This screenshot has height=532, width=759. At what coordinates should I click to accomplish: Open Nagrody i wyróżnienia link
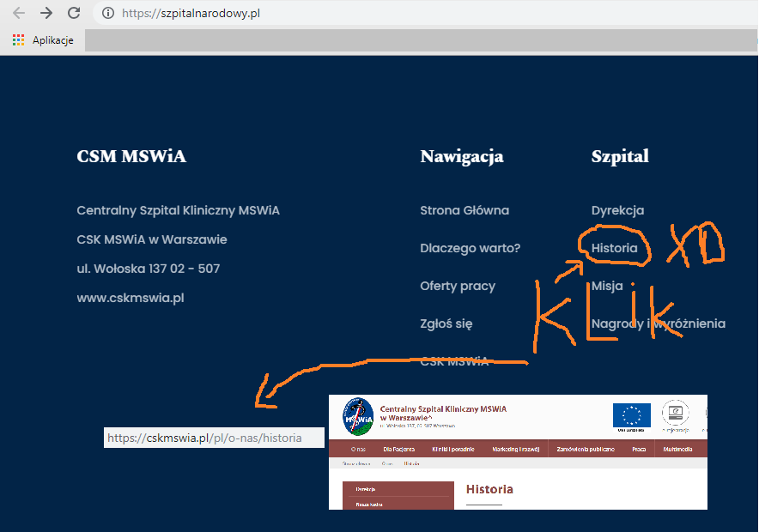coord(658,323)
